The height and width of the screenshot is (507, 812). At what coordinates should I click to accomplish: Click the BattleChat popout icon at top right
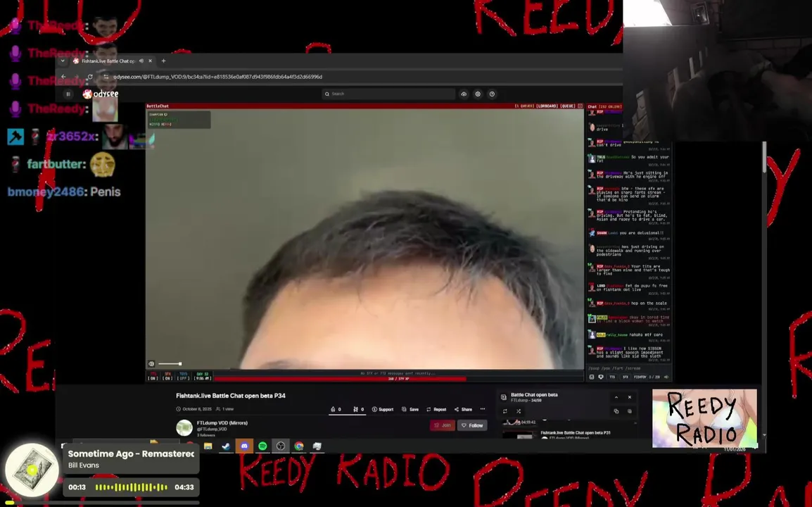[x=580, y=106]
